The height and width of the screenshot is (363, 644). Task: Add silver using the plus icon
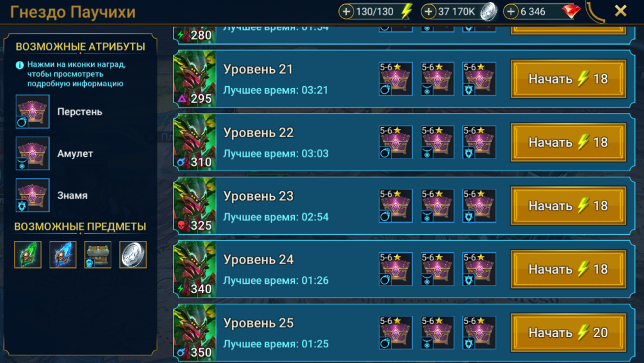pyautogui.click(x=428, y=11)
